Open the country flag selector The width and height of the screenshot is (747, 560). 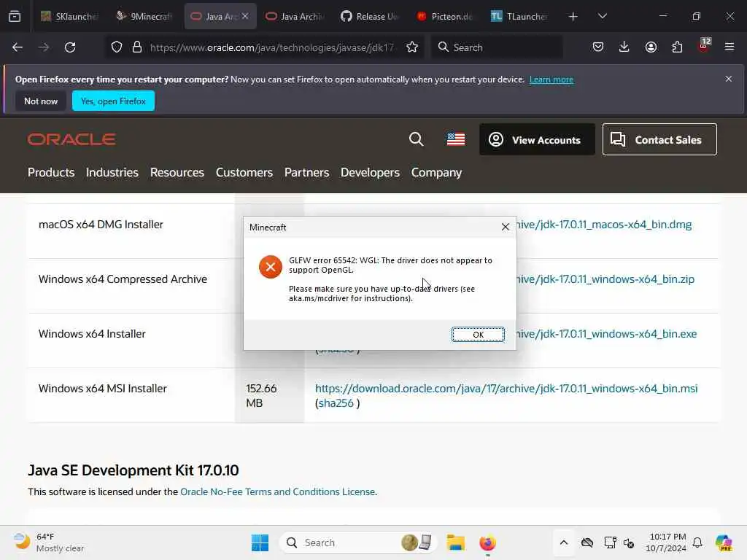(456, 139)
